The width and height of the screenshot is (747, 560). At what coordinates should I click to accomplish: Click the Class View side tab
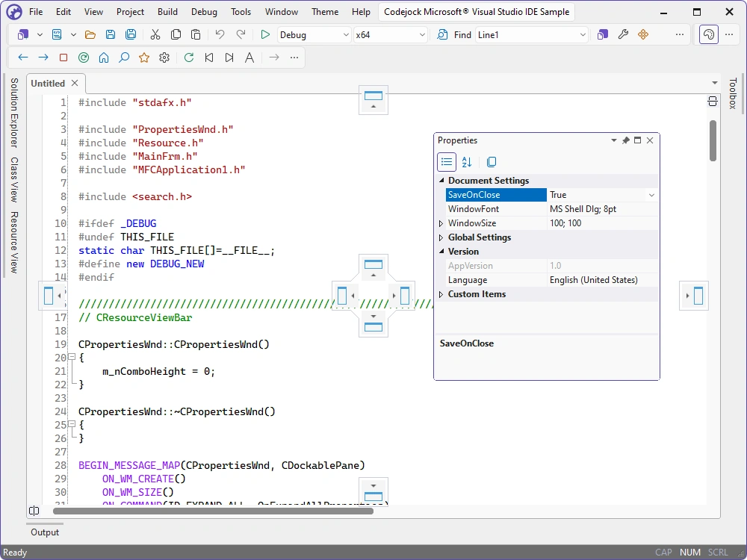(x=14, y=179)
